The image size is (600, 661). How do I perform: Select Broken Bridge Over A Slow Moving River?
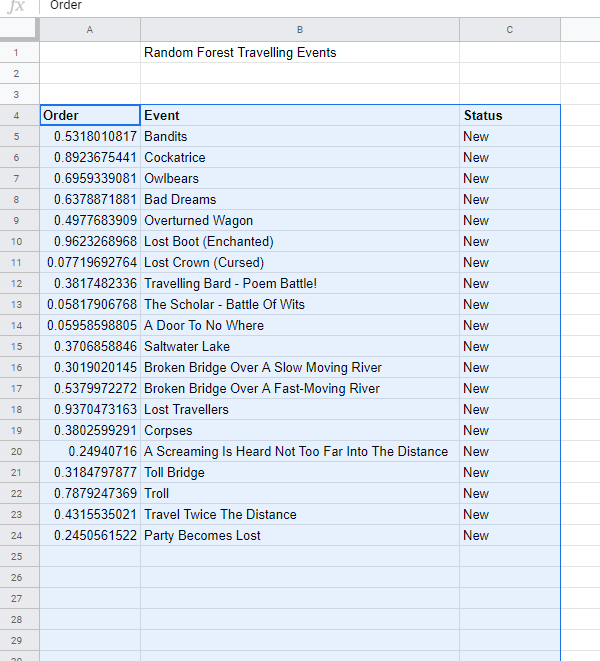pyautogui.click(x=300, y=368)
